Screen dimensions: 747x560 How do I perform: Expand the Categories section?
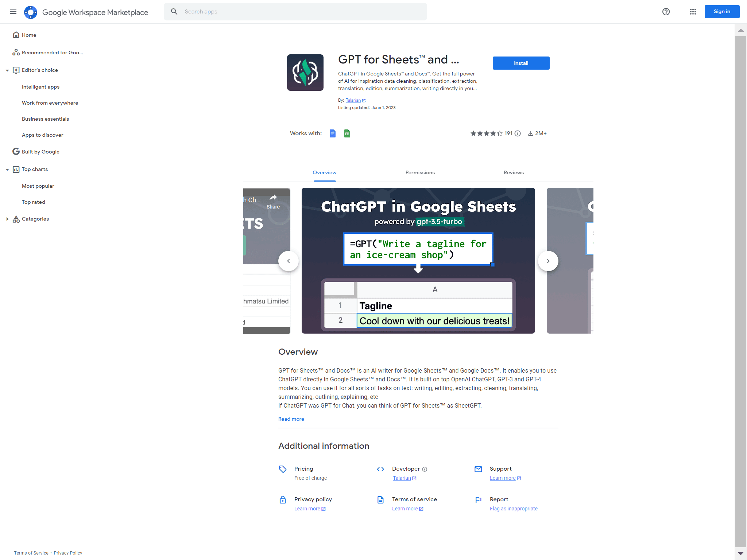(x=7, y=219)
